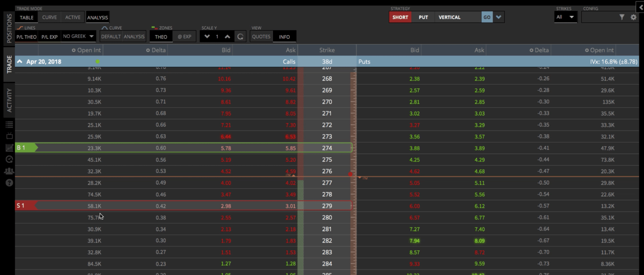Collapse the panel with top-right arrow
644x275 pixels.
click(641, 8)
